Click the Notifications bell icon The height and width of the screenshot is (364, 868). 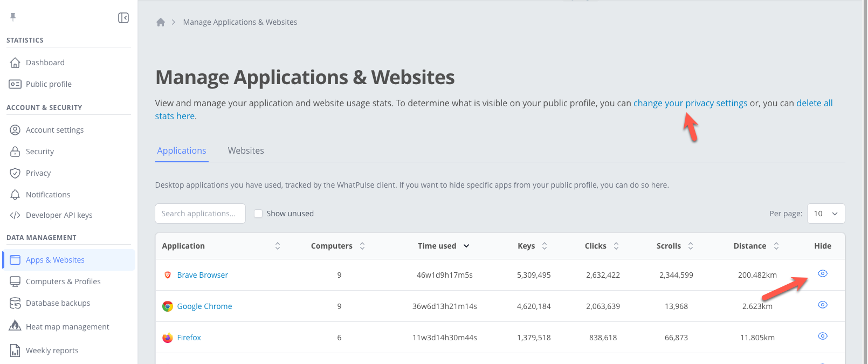pos(15,195)
